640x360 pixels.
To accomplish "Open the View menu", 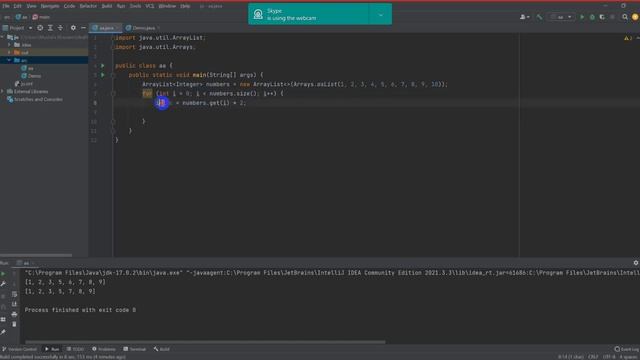I will coord(31,6).
